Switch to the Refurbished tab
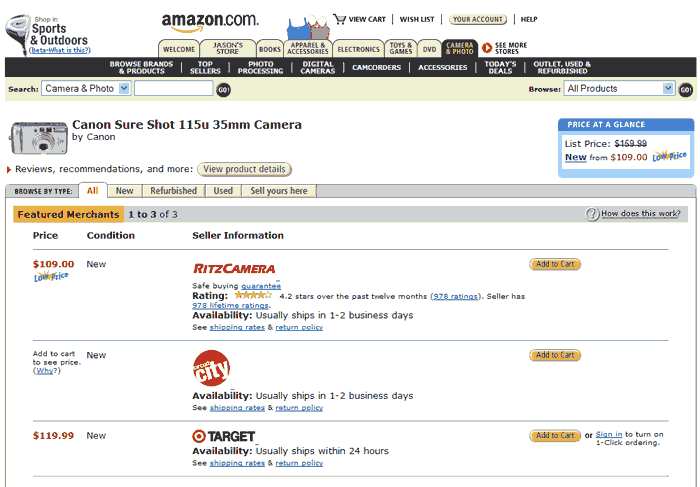Image resolution: width=700 pixels, height=487 pixels. coord(174,191)
